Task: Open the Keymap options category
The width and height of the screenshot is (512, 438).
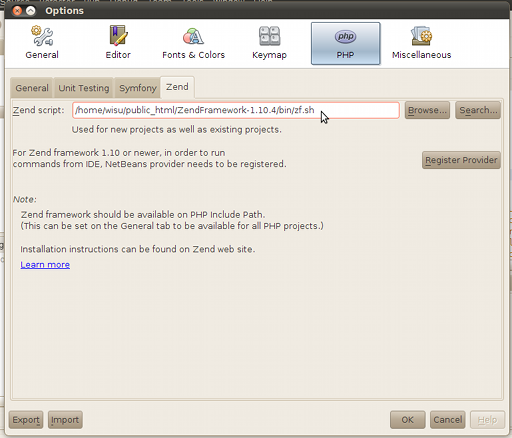Action: point(269,43)
